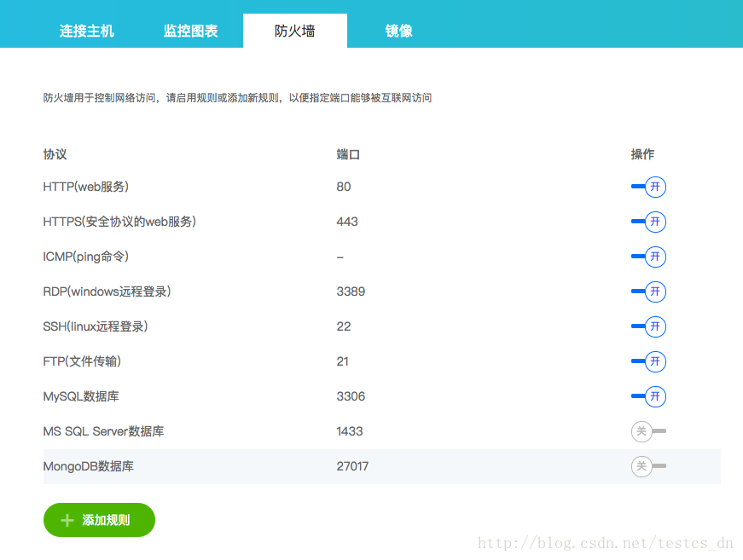Screen dimensions: 743x560
Task: Switch off RDP port 3389 access
Action: pos(648,292)
